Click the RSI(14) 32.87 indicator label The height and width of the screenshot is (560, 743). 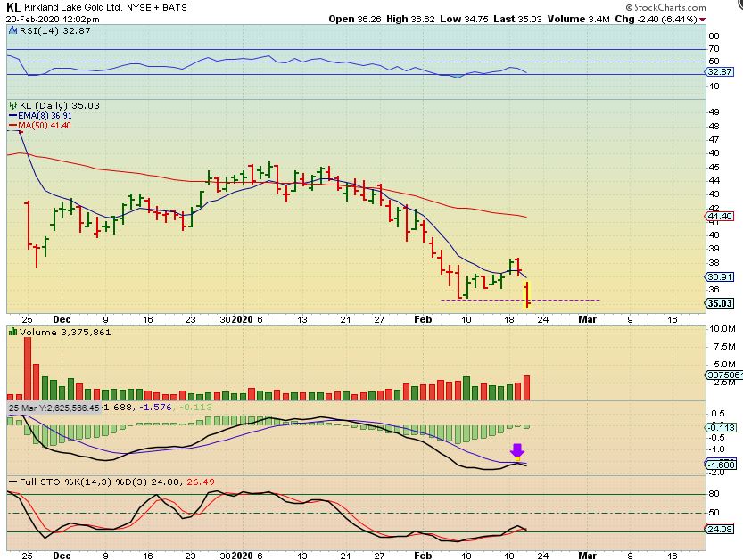click(x=55, y=31)
